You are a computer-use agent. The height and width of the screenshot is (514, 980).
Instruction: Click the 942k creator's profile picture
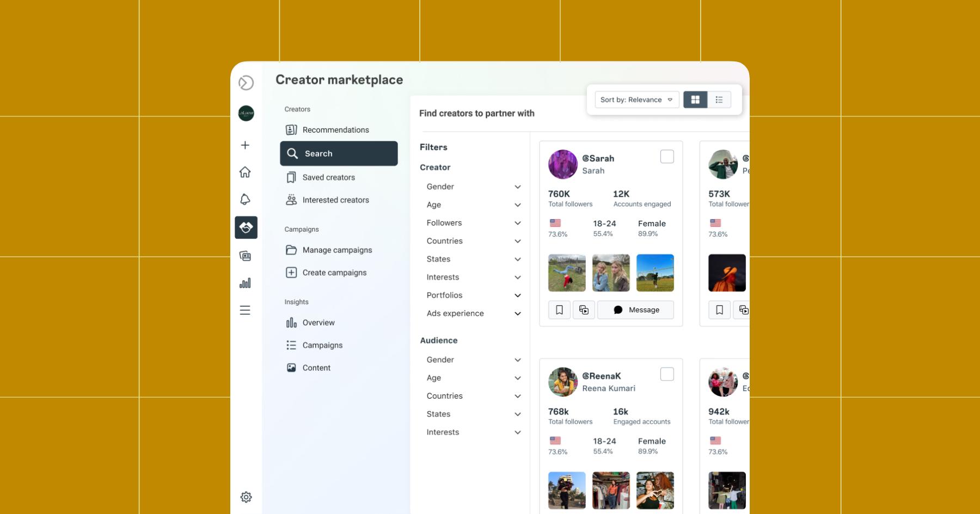tap(723, 382)
